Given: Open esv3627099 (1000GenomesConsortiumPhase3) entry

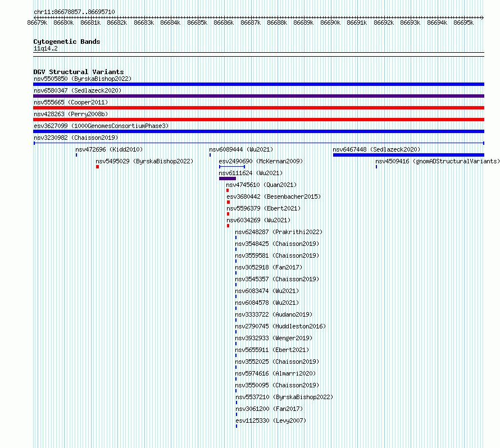Looking at the screenshot, I should coord(101,126).
